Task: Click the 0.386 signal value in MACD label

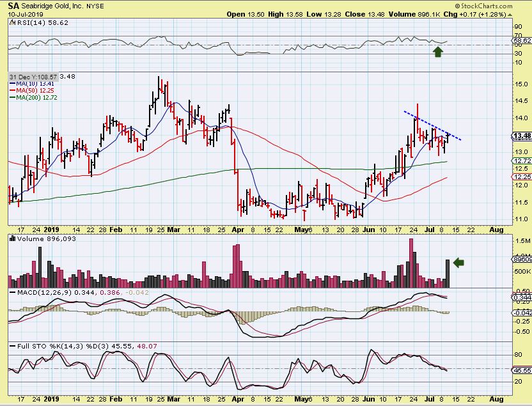Action: 109,292
